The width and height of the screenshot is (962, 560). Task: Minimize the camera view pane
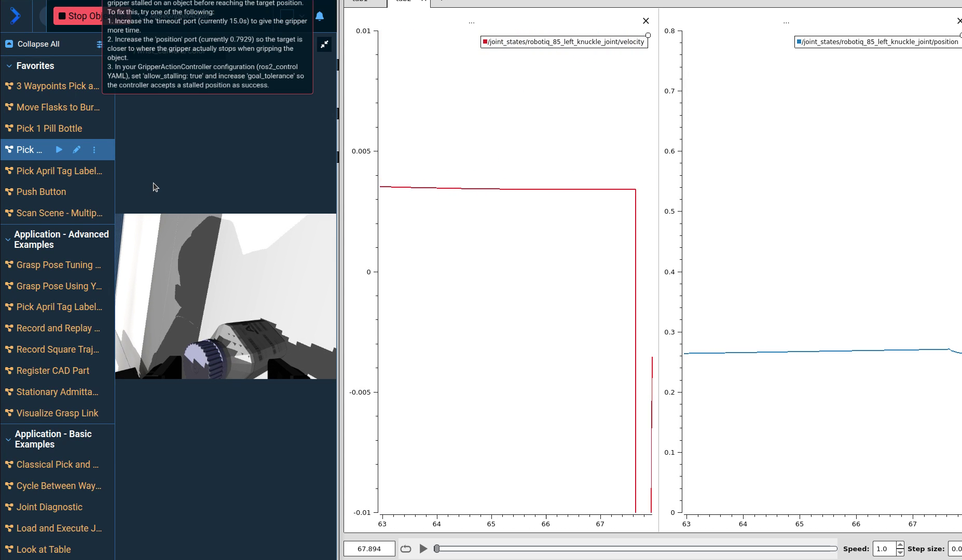[x=324, y=45]
